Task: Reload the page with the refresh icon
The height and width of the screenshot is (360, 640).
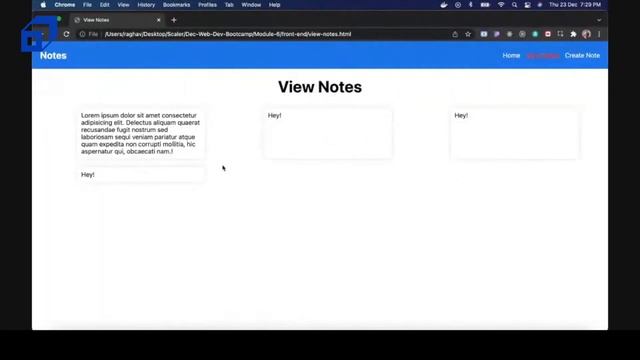Action: coord(67,34)
